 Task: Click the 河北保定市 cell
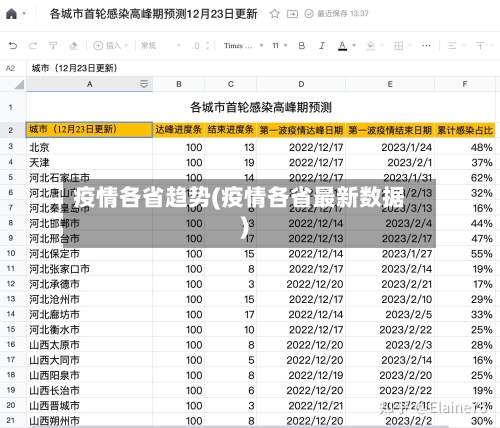(89, 254)
